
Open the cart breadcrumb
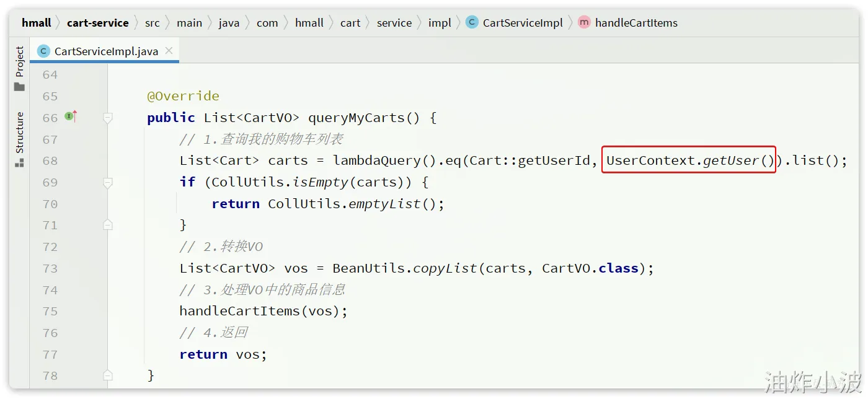pos(350,23)
